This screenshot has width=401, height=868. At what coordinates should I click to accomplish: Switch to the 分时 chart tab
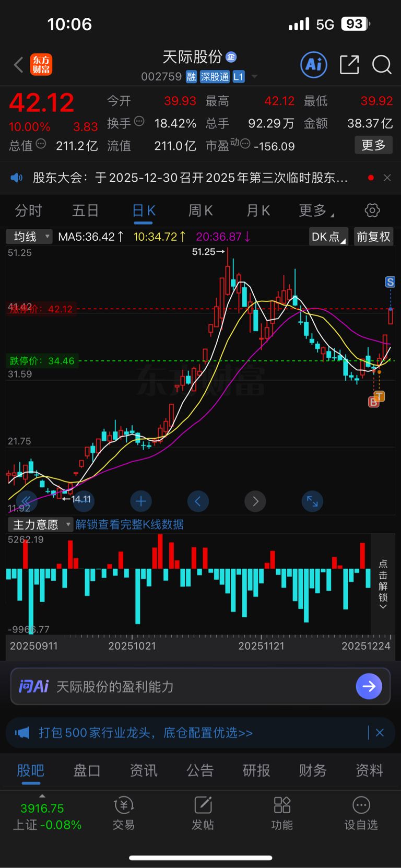(28, 210)
